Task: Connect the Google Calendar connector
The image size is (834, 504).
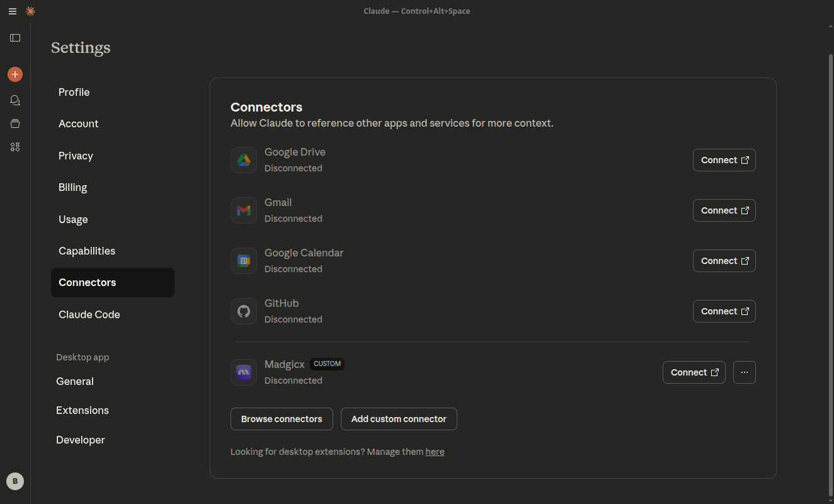Action: click(724, 261)
